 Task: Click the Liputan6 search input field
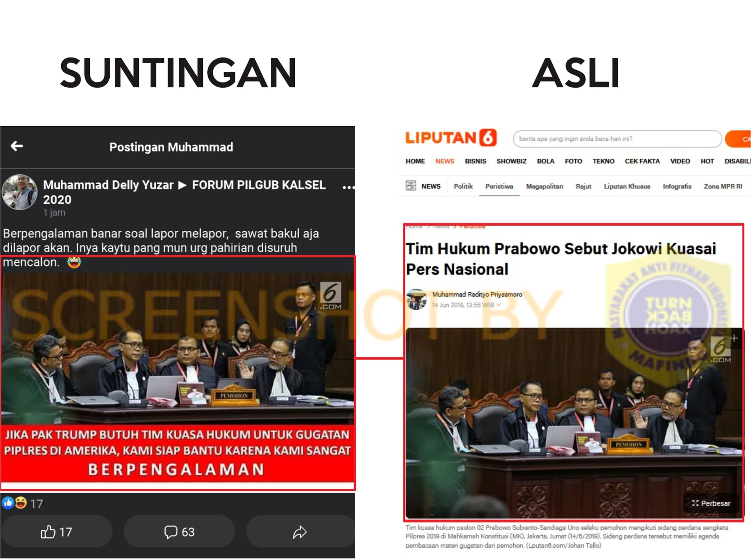(x=617, y=139)
